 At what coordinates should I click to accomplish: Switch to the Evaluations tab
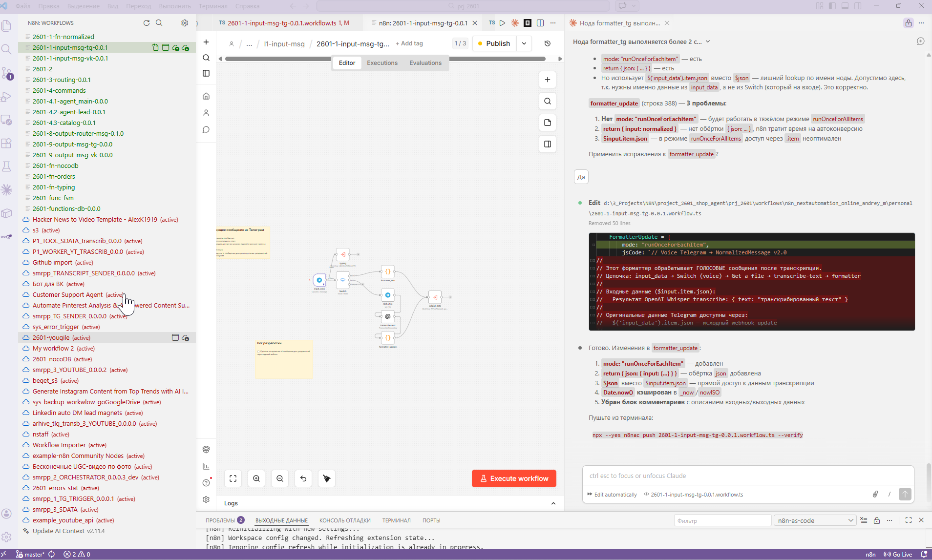pos(425,63)
